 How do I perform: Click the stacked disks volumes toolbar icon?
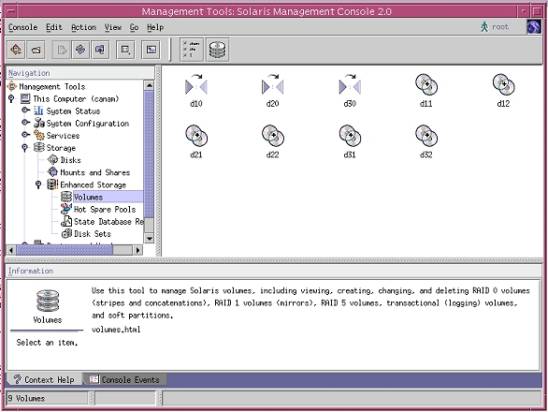[217, 50]
